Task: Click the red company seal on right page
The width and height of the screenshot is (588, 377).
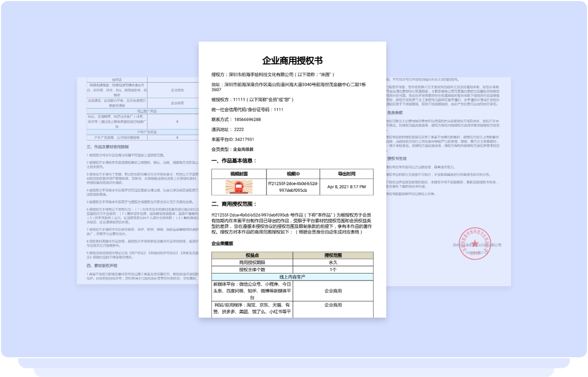Action: tap(475, 244)
